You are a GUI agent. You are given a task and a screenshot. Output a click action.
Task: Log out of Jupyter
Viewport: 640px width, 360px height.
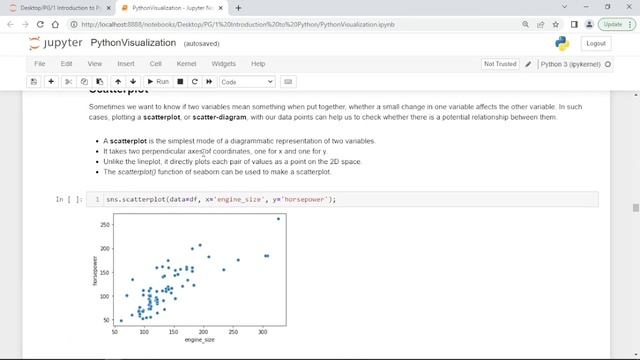[x=596, y=43]
